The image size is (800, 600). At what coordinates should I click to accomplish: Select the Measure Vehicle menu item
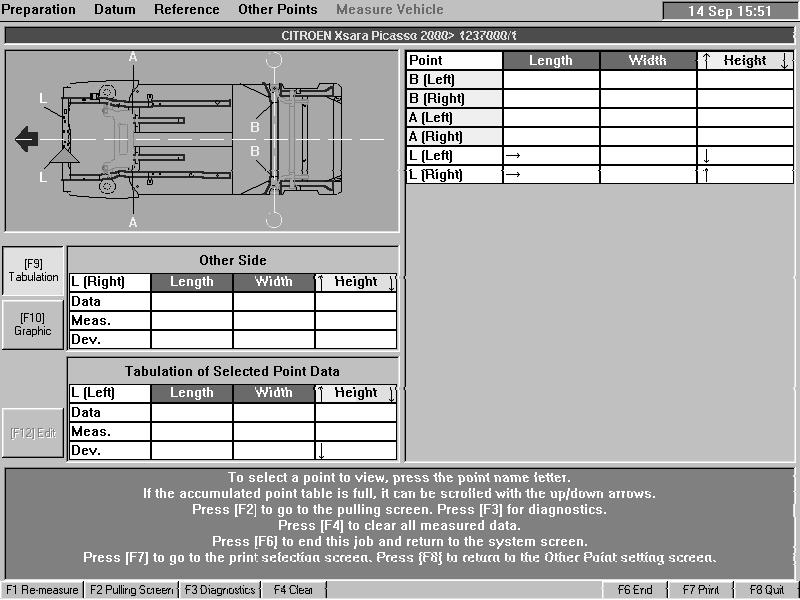pos(390,10)
